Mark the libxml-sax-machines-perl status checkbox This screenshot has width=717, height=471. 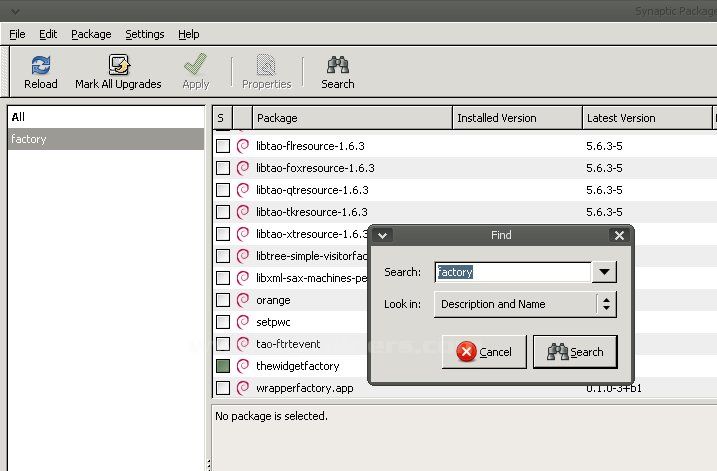(223, 278)
